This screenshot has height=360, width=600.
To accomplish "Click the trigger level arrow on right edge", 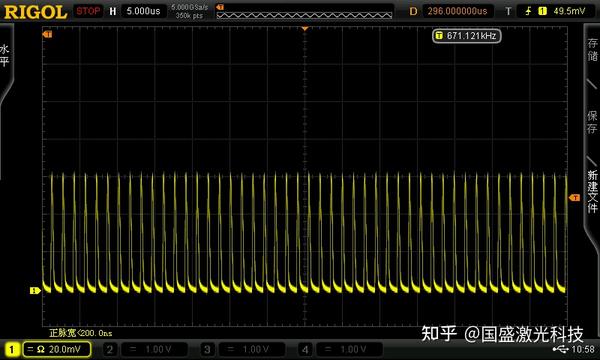I will (x=574, y=197).
